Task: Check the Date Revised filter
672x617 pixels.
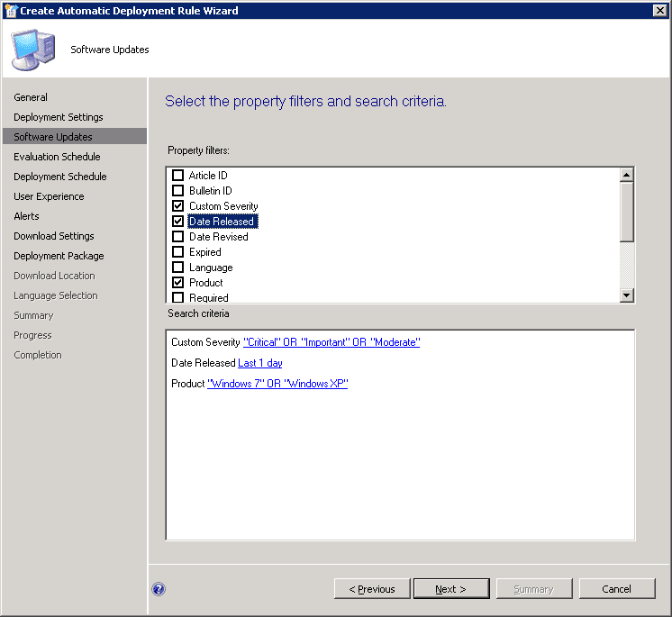Action: (x=177, y=237)
